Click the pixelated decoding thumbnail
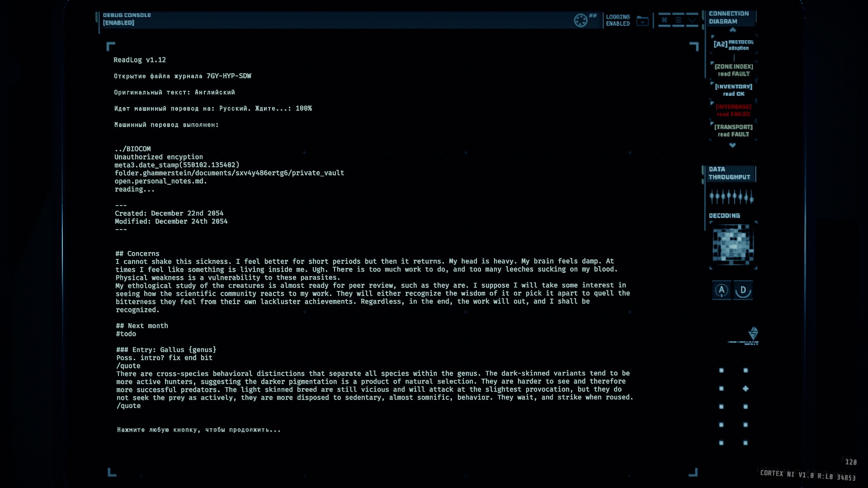 coord(733,245)
